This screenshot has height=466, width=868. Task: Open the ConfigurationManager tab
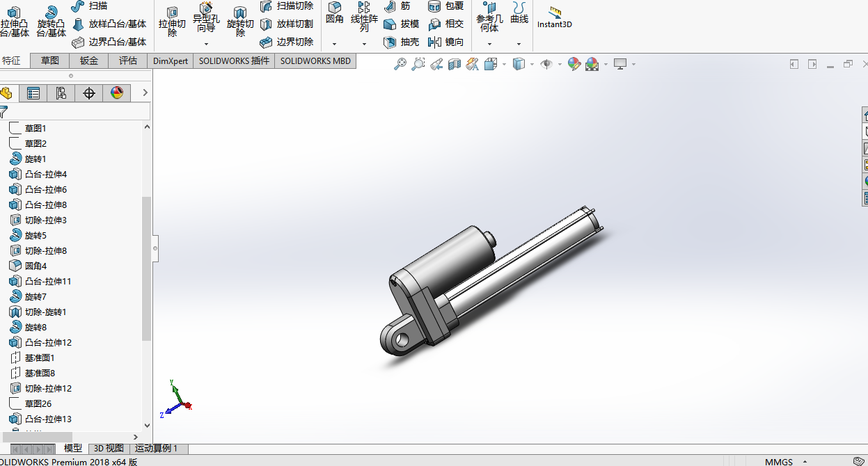[x=61, y=93]
